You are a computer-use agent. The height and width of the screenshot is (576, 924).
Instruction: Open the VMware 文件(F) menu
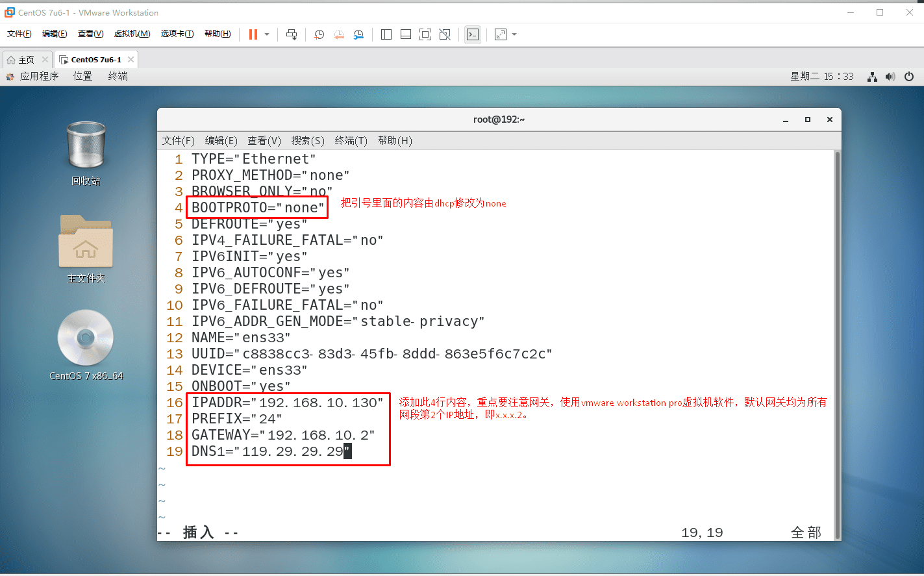tap(19, 34)
